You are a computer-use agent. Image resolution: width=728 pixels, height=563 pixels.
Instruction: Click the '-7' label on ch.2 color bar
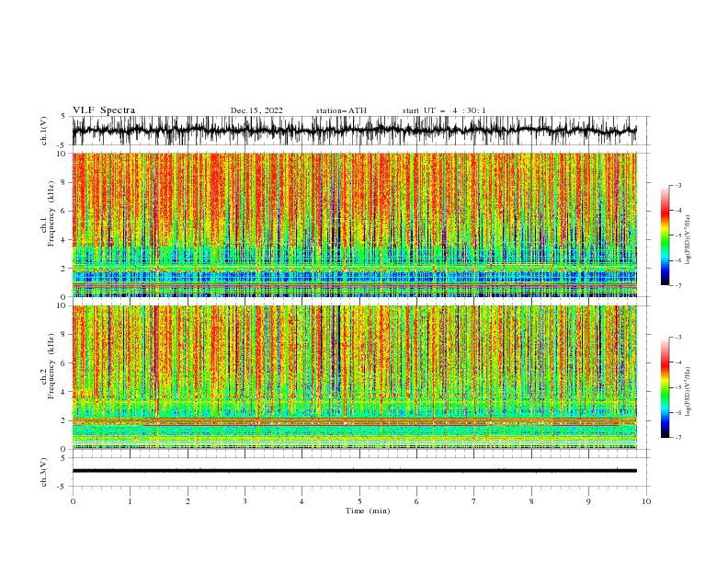coord(678,438)
